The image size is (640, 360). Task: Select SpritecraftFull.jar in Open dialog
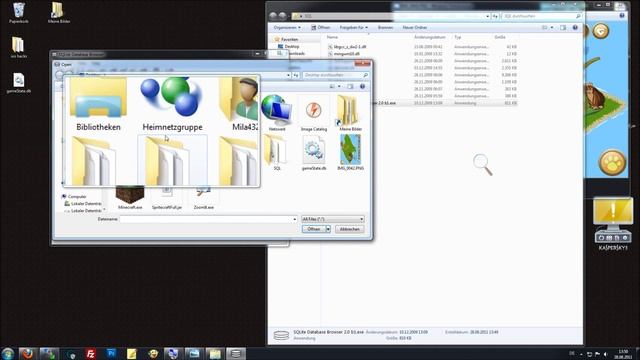[167, 198]
